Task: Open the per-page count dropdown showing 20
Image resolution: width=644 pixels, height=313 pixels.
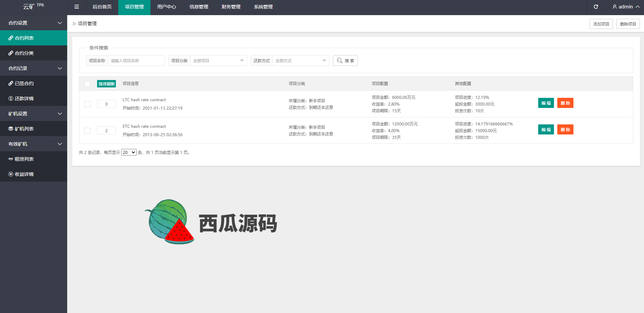Action: 129,152
